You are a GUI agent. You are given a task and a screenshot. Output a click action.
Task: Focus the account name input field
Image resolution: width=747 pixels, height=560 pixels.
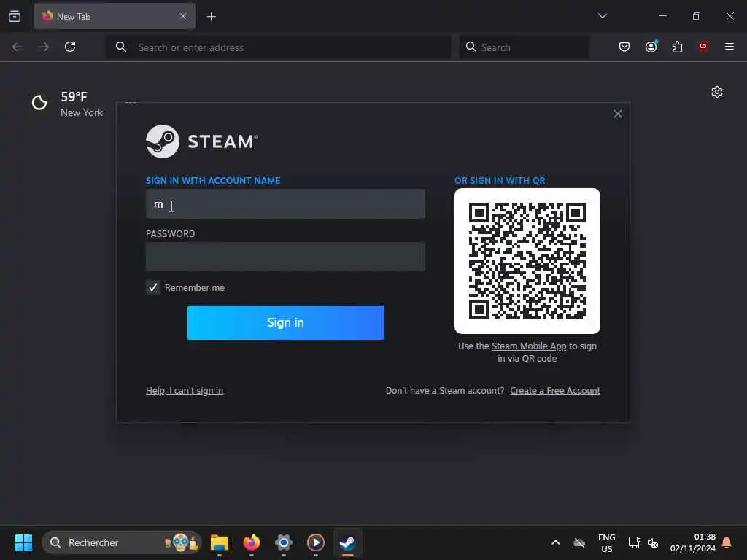pyautogui.click(x=285, y=204)
